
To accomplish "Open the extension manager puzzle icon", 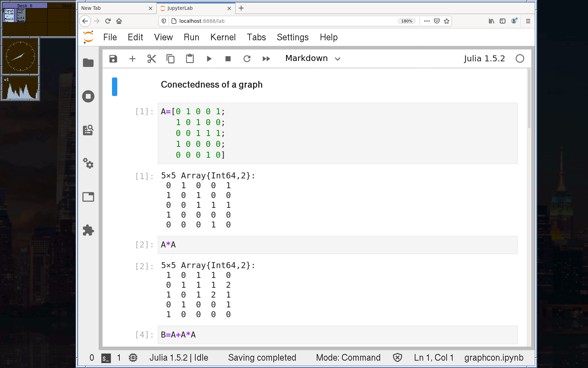I will 88,230.
